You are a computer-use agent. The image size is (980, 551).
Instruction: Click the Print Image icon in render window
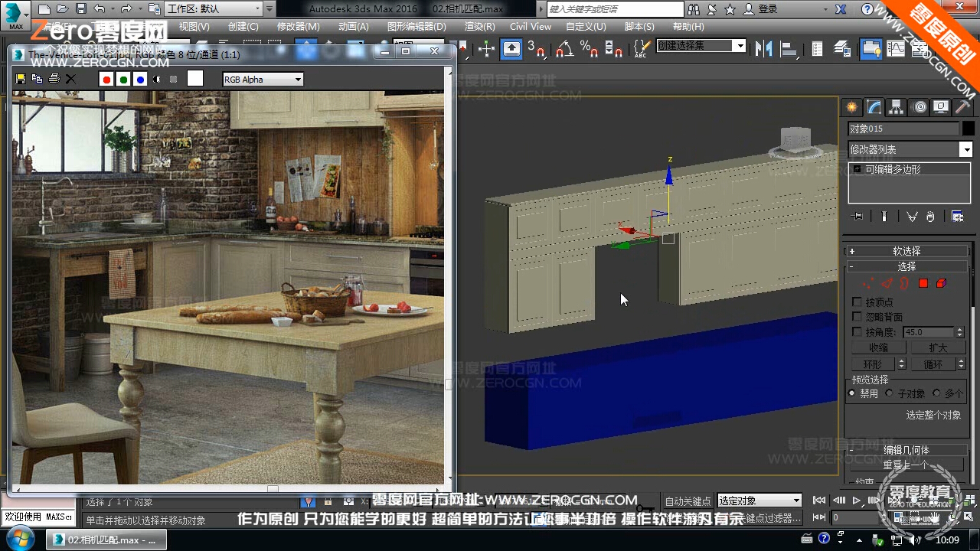point(54,79)
